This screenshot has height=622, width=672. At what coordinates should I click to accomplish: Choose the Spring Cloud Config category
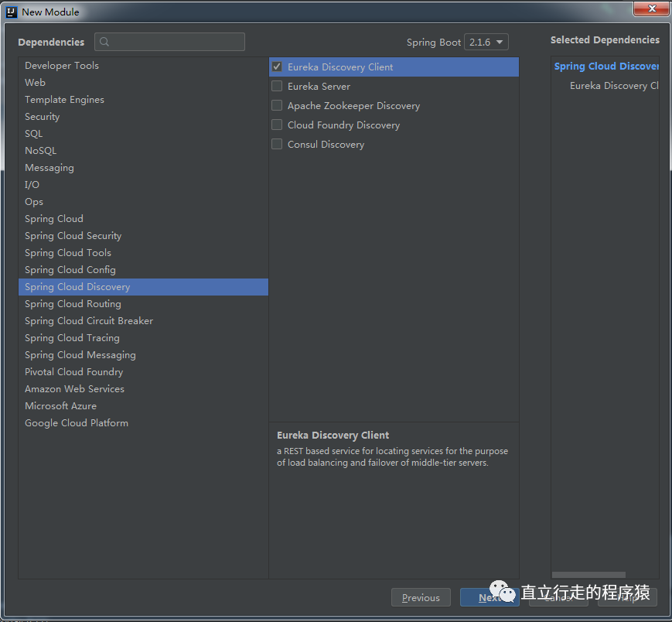(143, 270)
